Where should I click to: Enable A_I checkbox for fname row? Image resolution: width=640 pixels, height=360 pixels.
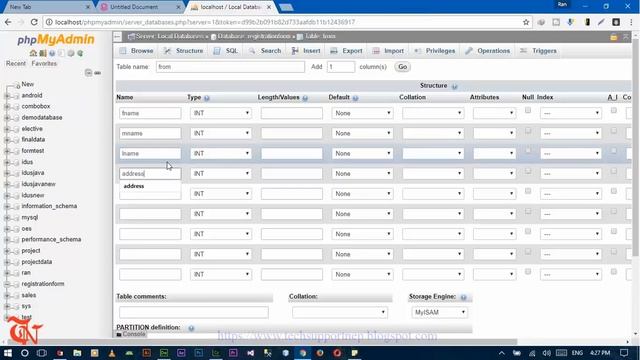coord(613,110)
